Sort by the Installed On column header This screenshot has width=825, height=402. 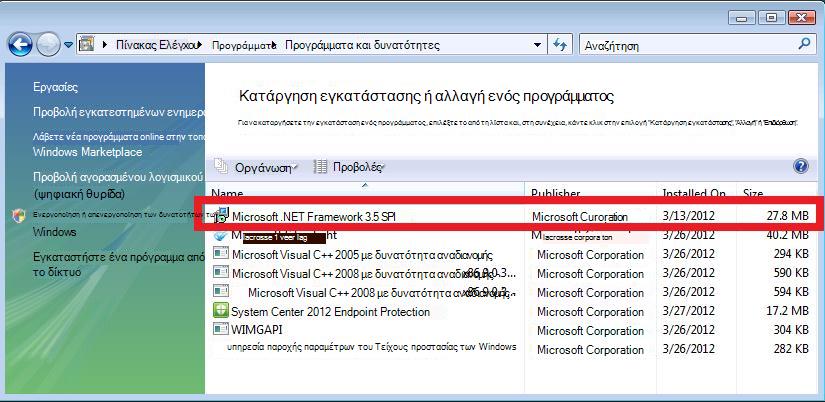(697, 192)
